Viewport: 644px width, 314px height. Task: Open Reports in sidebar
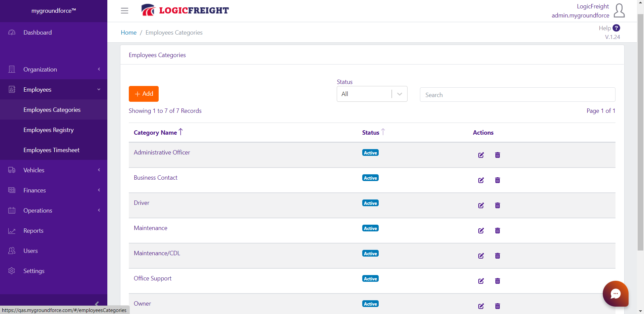(x=34, y=231)
